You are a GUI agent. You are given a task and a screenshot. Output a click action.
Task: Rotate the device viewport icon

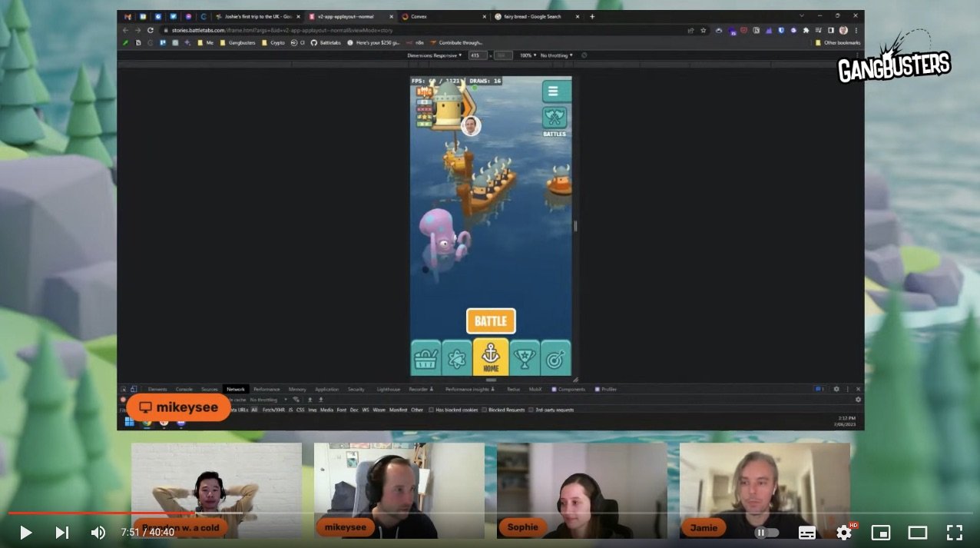click(584, 55)
